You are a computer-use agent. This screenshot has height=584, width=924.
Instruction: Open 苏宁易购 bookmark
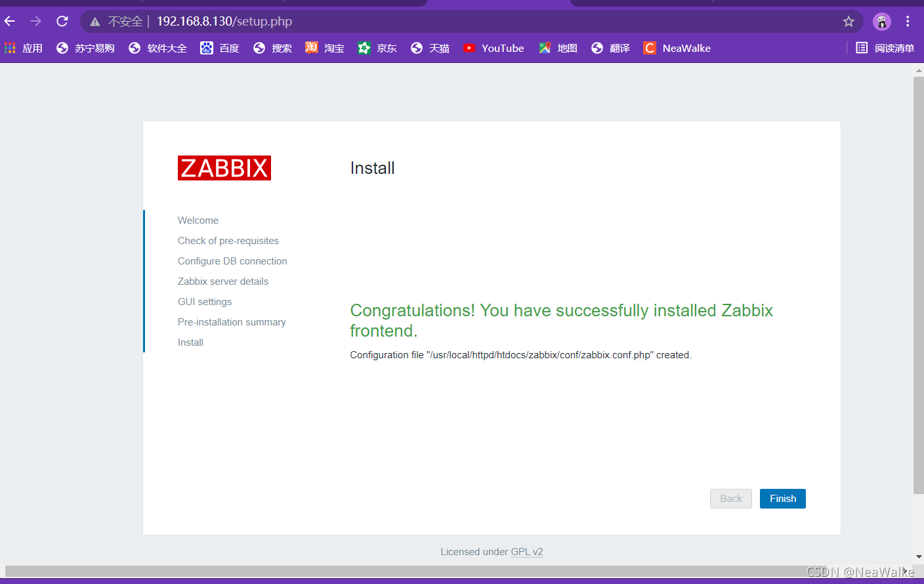coord(86,48)
